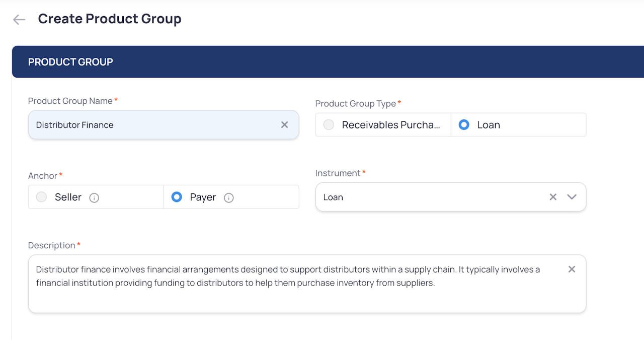Show info about Seller anchor

(x=94, y=197)
